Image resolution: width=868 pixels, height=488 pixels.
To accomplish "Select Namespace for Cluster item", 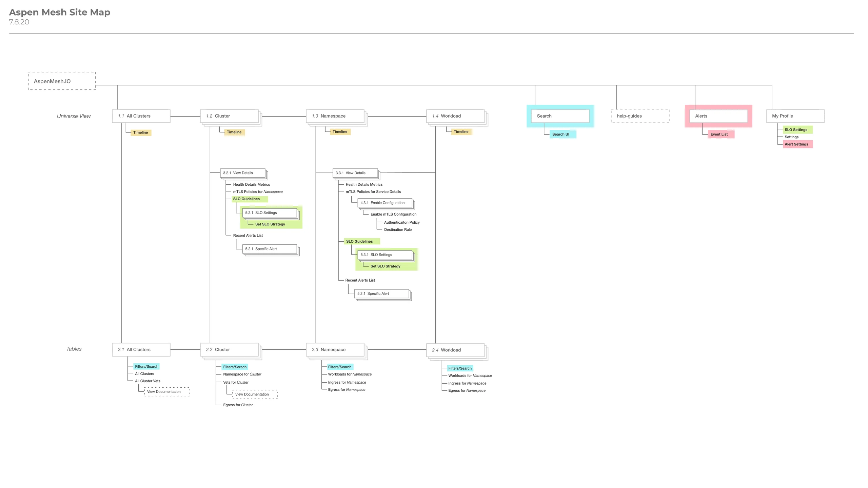I will [x=242, y=374].
